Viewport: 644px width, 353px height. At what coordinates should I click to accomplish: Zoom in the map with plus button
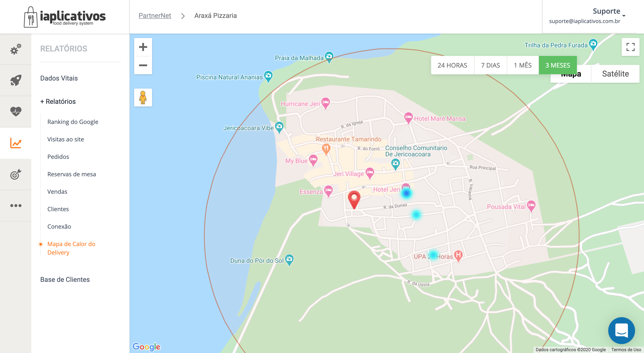[x=143, y=47]
